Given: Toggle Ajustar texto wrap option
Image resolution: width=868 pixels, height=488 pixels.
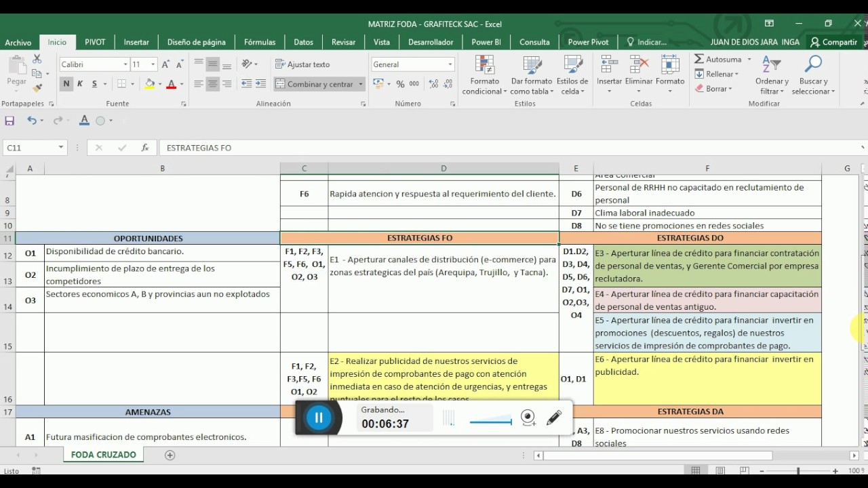Looking at the screenshot, I should click(x=302, y=64).
